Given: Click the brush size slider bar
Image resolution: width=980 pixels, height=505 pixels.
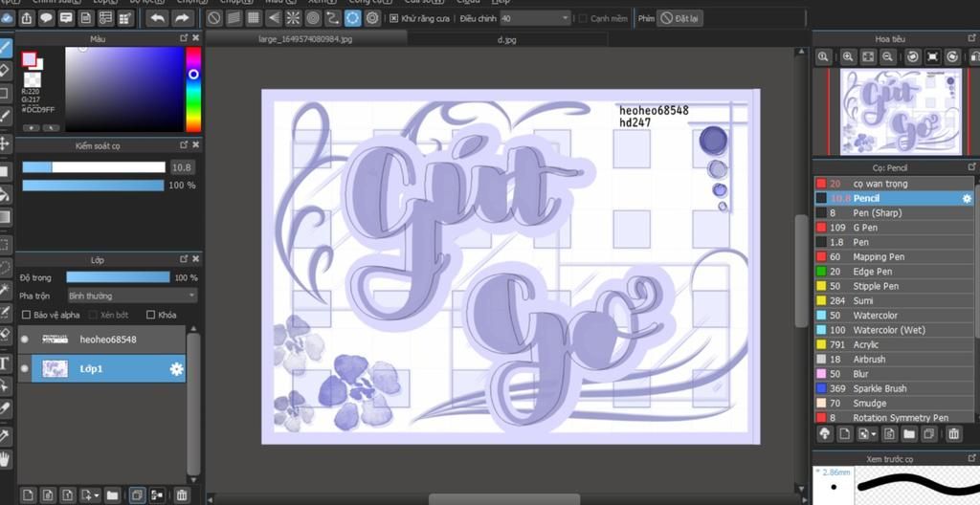Looking at the screenshot, I should tap(94, 166).
